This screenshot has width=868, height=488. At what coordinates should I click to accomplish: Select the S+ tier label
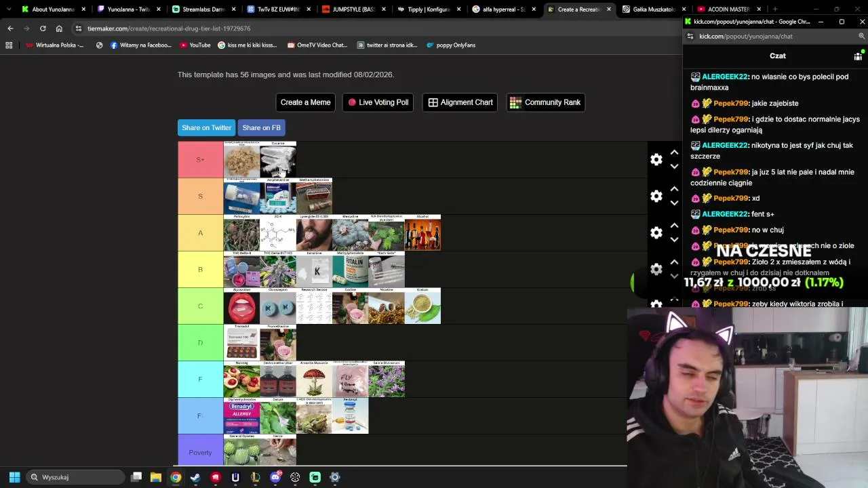(200, 159)
